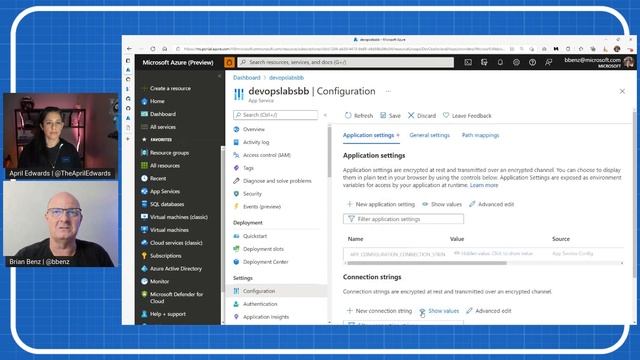Switch to General settings tab
640x360 pixels.
coord(429,135)
